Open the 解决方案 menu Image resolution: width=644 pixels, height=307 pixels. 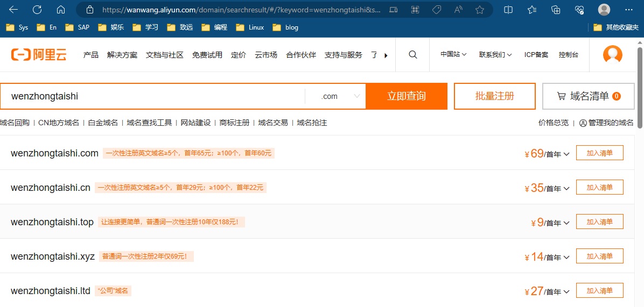(x=122, y=54)
